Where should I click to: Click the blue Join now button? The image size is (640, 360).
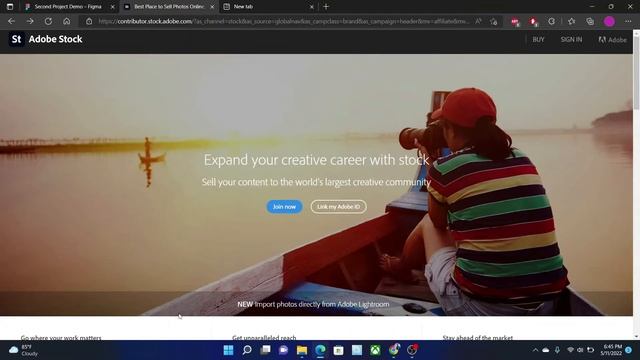[284, 207]
